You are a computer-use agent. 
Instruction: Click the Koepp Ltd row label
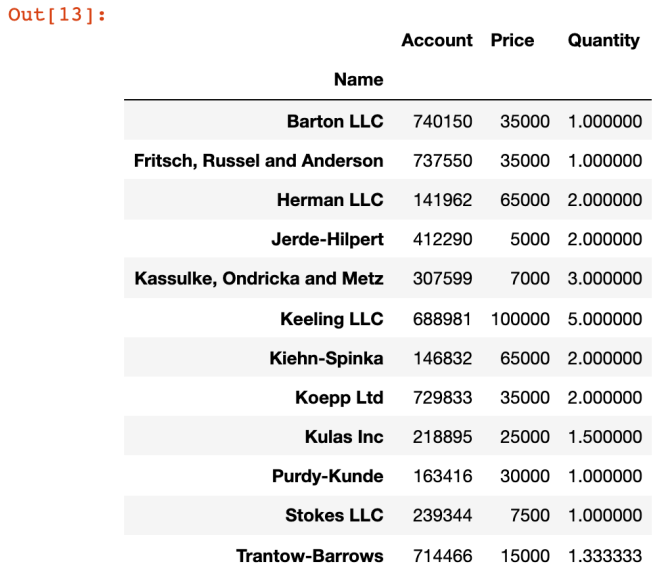(339, 398)
